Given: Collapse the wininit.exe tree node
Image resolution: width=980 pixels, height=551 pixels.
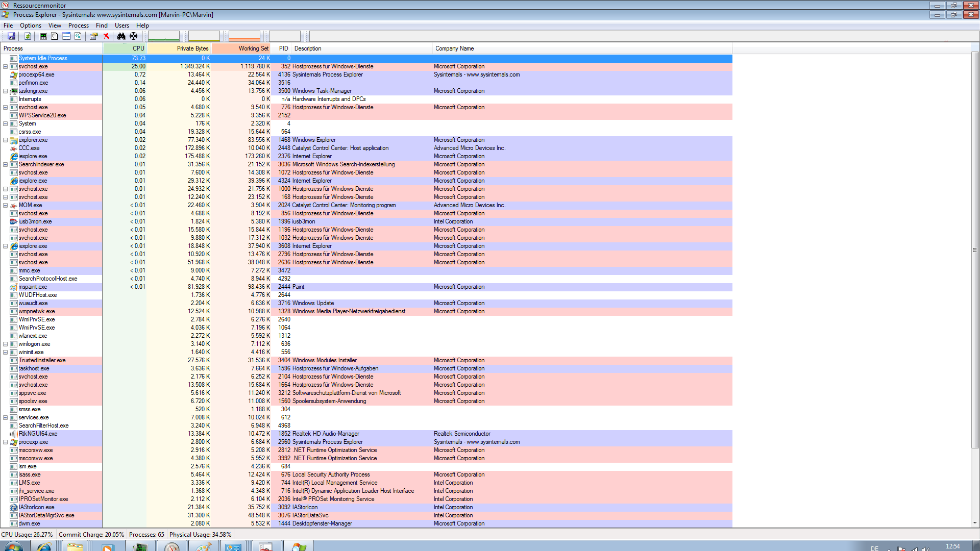Looking at the screenshot, I should pos(6,352).
